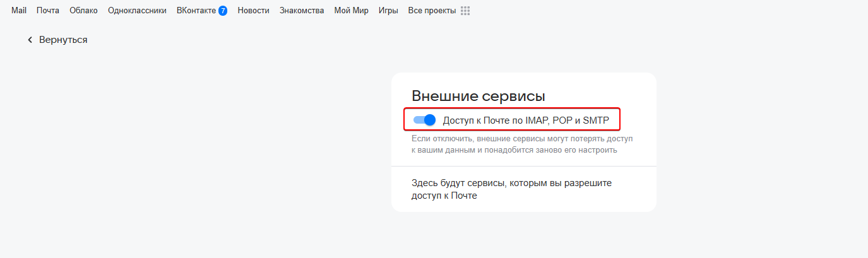This screenshot has width=868, height=258.
Task: Open the all projects grid icon
Action: [x=465, y=11]
